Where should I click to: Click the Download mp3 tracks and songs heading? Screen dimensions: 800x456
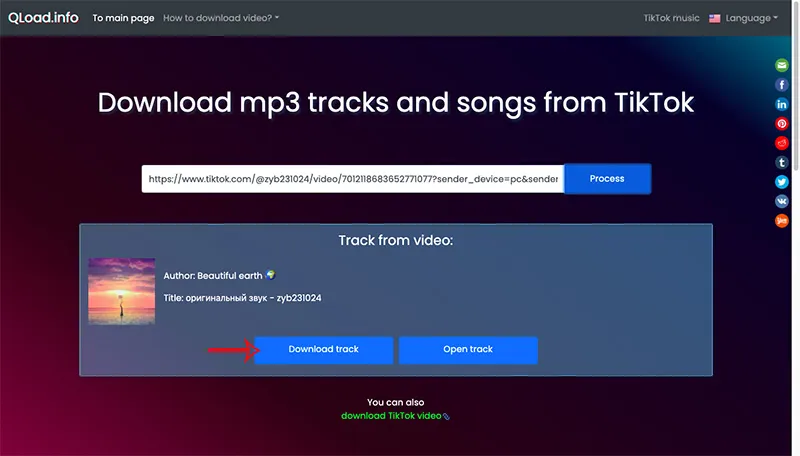(x=395, y=103)
